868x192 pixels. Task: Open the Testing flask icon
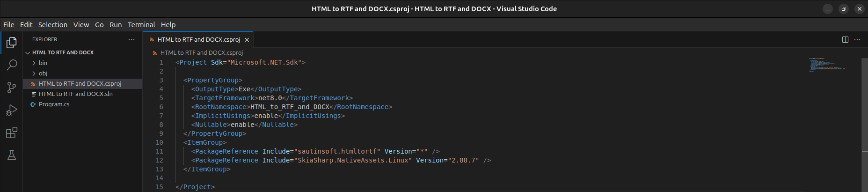12,155
